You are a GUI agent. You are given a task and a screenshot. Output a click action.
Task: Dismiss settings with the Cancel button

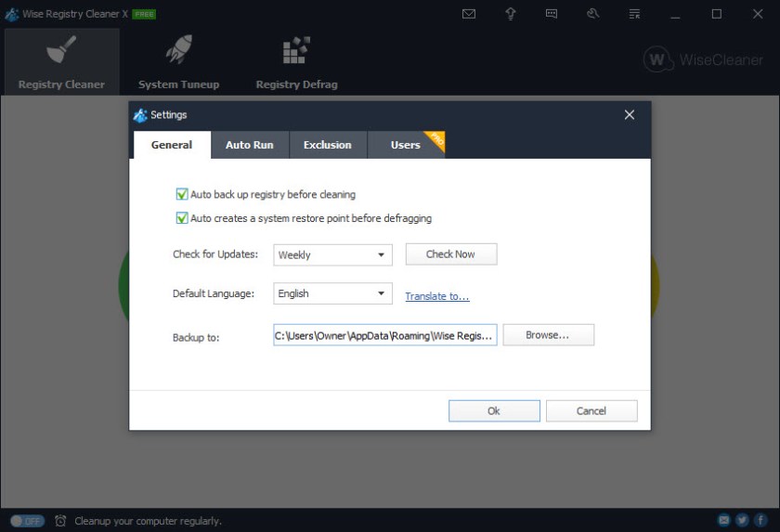coord(591,410)
